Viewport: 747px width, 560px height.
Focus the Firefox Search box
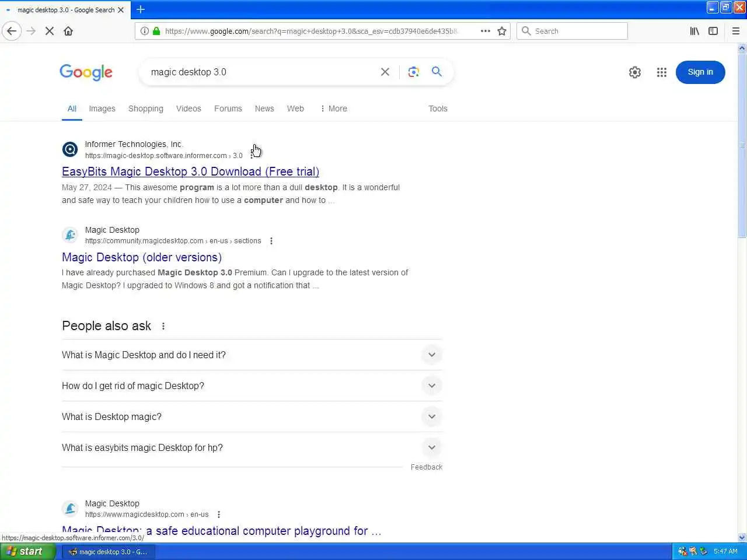[572, 31]
